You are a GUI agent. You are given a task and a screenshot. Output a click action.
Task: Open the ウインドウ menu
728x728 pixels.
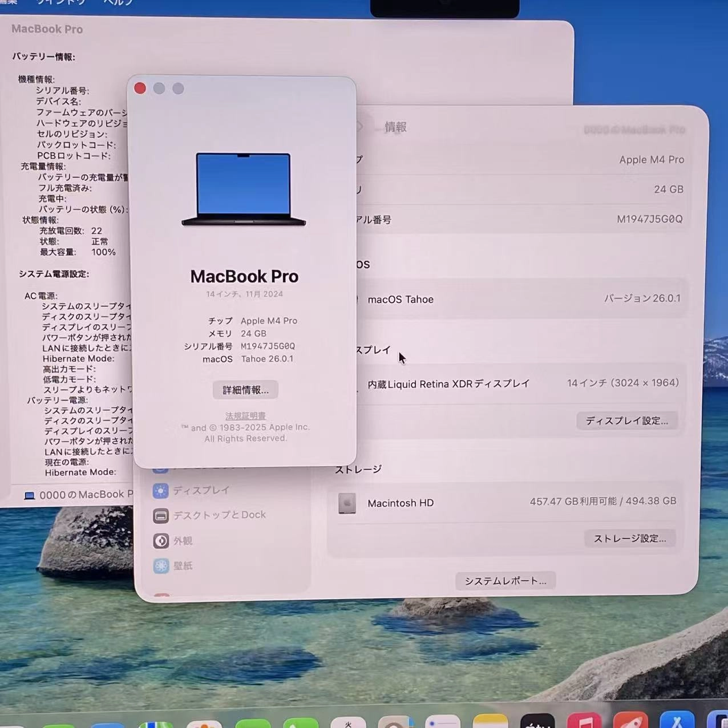point(60,2)
